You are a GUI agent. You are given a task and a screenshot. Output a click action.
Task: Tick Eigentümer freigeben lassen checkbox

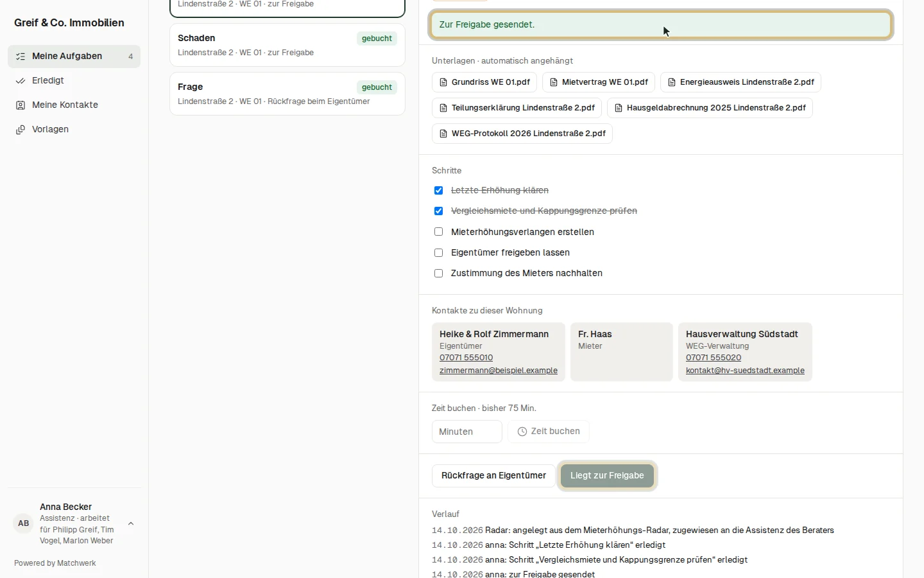[x=439, y=253]
